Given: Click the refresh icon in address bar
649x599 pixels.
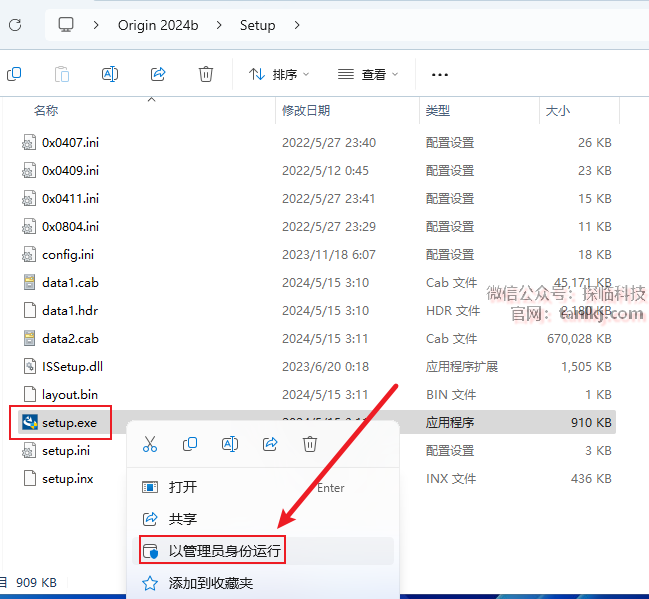Looking at the screenshot, I should coord(15,25).
